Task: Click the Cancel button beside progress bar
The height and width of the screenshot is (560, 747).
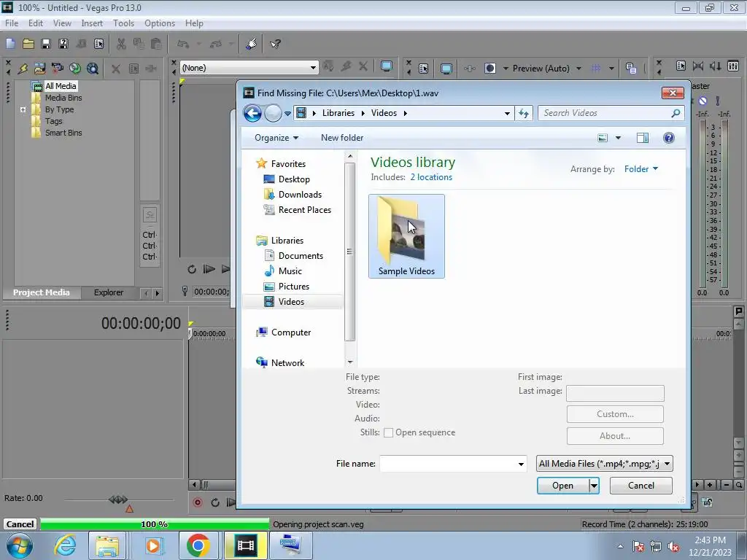Action: click(20, 524)
